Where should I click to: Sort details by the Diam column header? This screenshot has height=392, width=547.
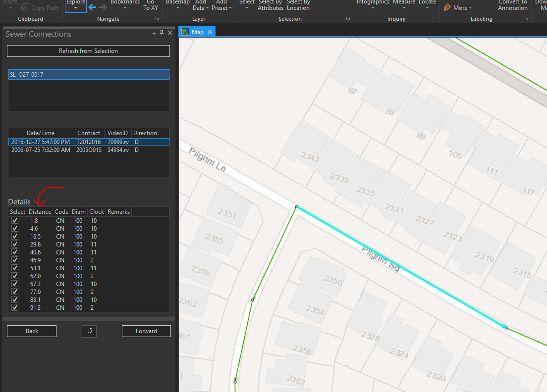pos(79,212)
